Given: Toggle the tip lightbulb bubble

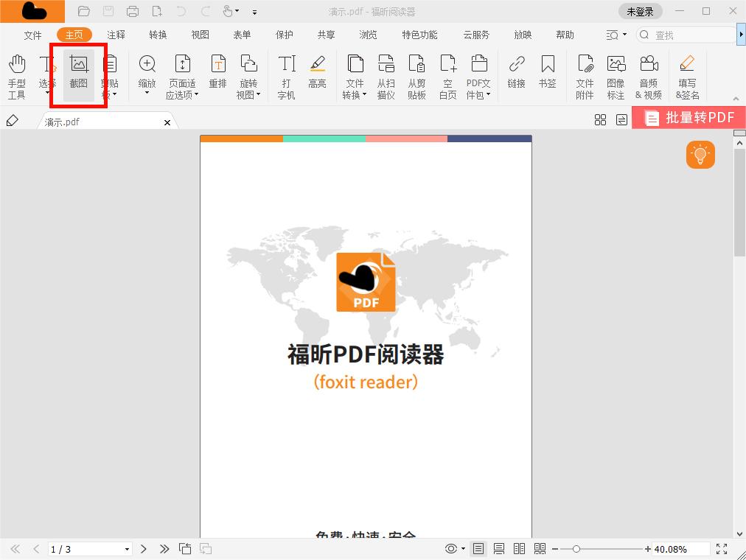Looking at the screenshot, I should coord(700,155).
